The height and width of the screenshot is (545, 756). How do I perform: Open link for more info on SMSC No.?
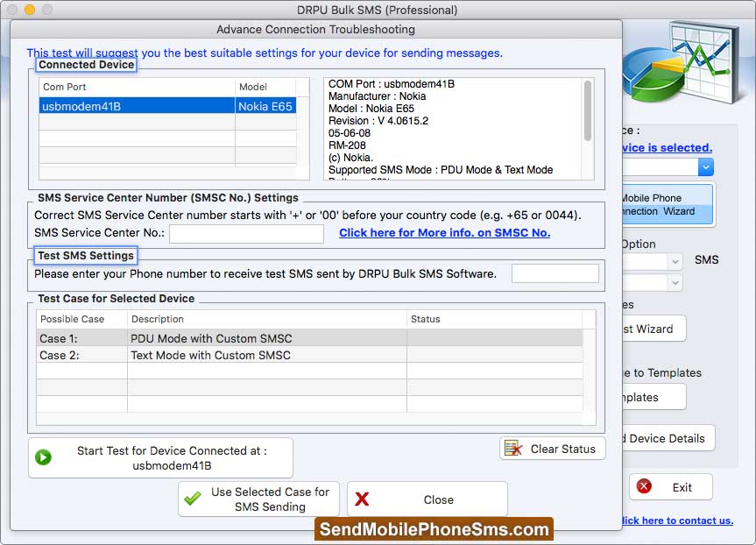click(x=444, y=233)
